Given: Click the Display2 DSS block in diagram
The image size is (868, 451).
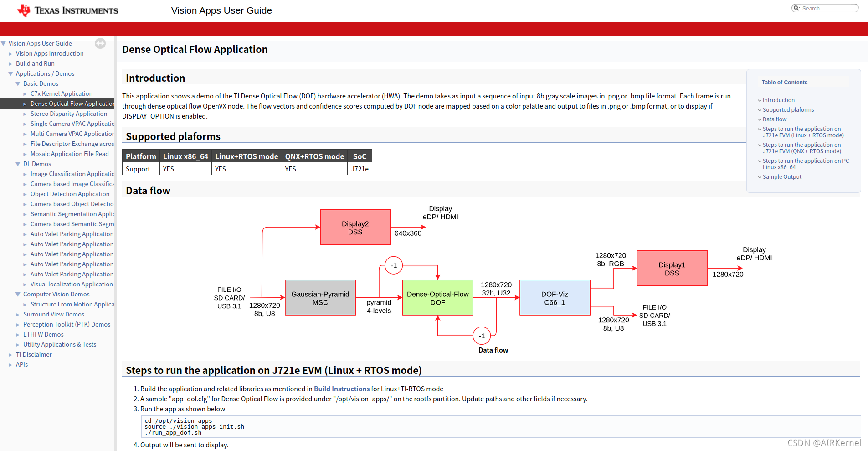Looking at the screenshot, I should pyautogui.click(x=355, y=228).
